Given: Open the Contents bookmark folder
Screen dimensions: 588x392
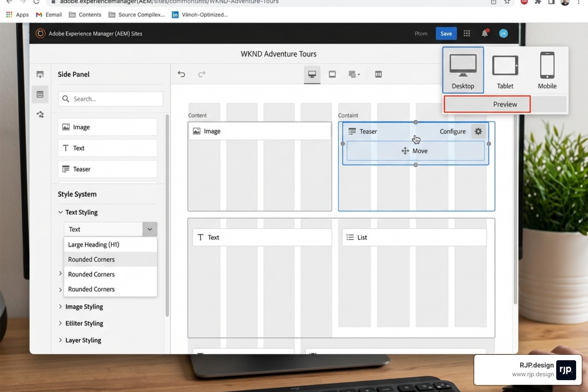Looking at the screenshot, I should click(85, 15).
